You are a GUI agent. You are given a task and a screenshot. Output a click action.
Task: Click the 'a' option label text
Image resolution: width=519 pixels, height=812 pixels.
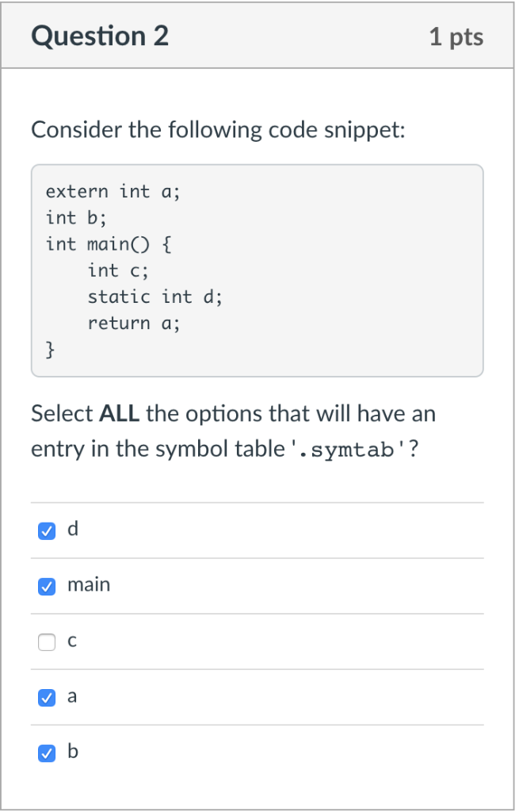tap(72, 696)
